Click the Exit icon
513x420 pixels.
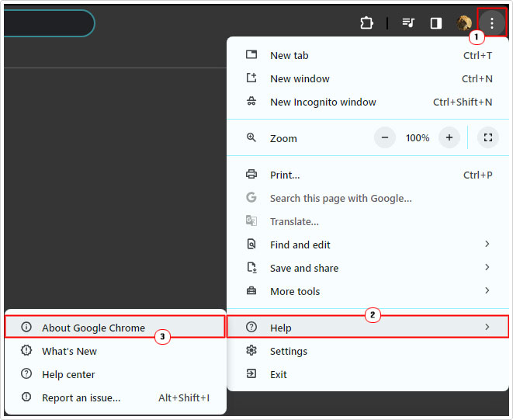click(251, 373)
